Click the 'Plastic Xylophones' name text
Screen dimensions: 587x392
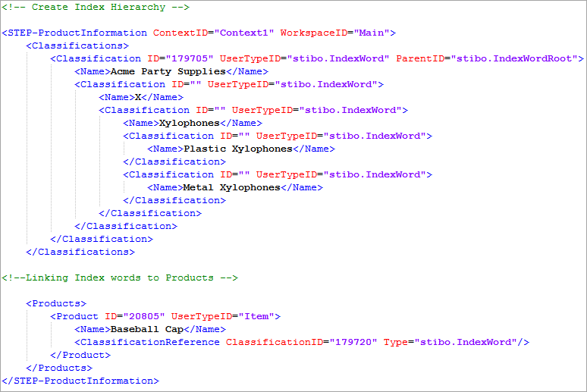pyautogui.click(x=238, y=149)
